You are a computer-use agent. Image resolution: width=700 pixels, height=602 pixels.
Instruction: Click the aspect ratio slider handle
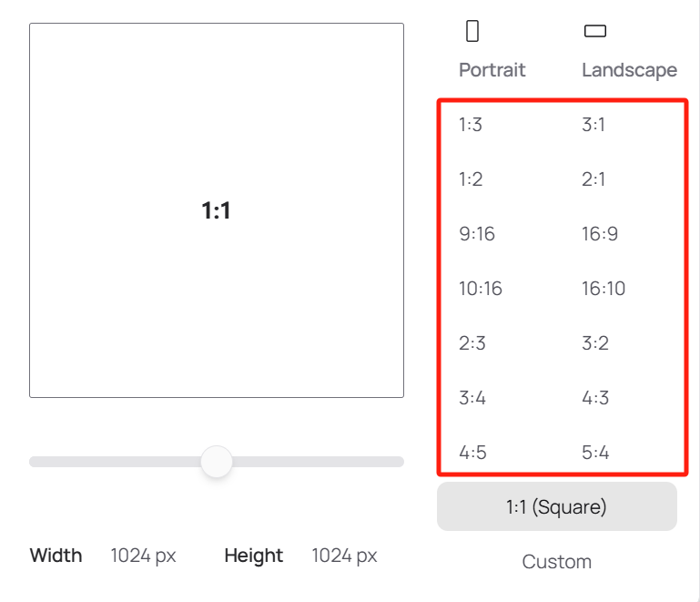[x=217, y=462]
